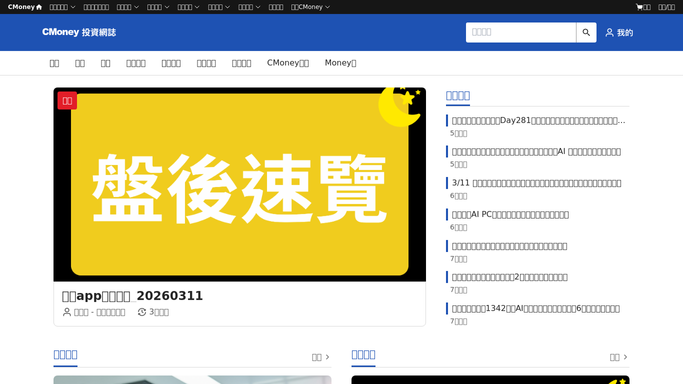683x384 pixels.
Task: Open the sidebar headline starting with 3/11
Action: (536, 183)
